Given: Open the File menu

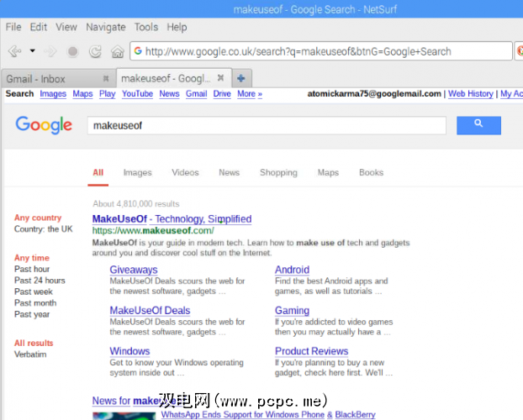Looking at the screenshot, I should 13,27.
